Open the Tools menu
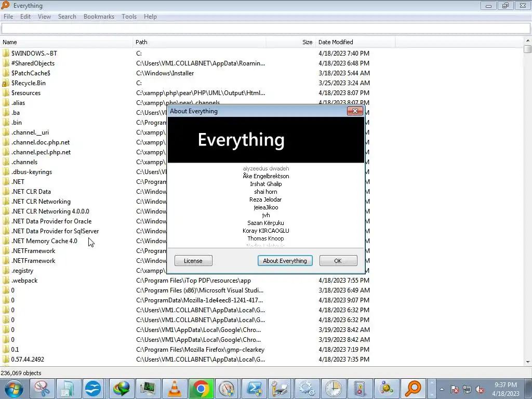The width and height of the screenshot is (532, 399). click(129, 16)
